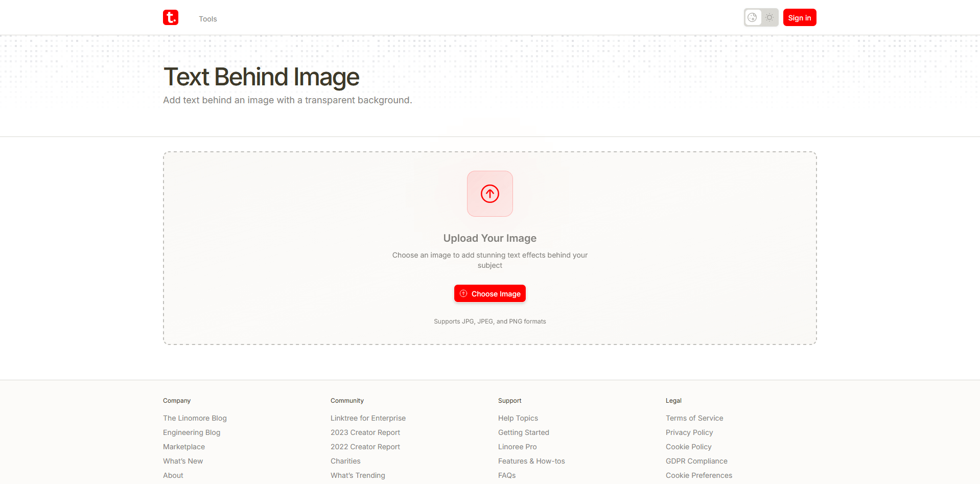Open the Charities link
980x484 pixels.
(x=345, y=461)
